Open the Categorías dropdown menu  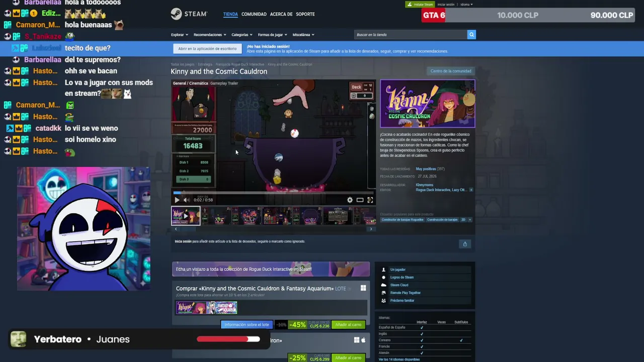242,35
